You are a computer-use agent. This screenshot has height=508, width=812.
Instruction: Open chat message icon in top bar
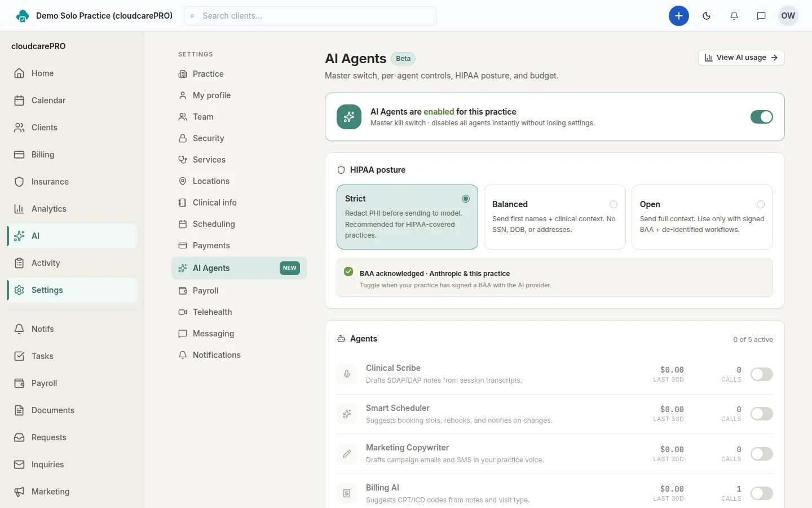761,16
